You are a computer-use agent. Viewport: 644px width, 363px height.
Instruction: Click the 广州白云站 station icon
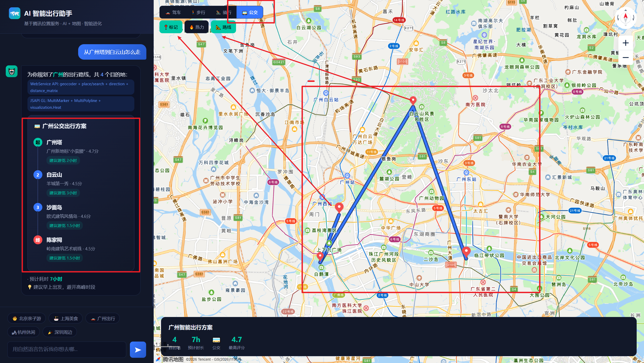[326, 93]
